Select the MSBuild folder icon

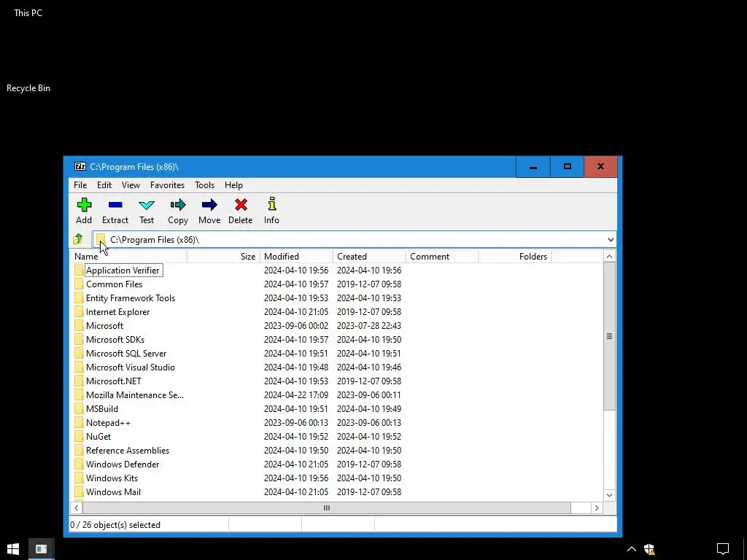click(x=79, y=409)
